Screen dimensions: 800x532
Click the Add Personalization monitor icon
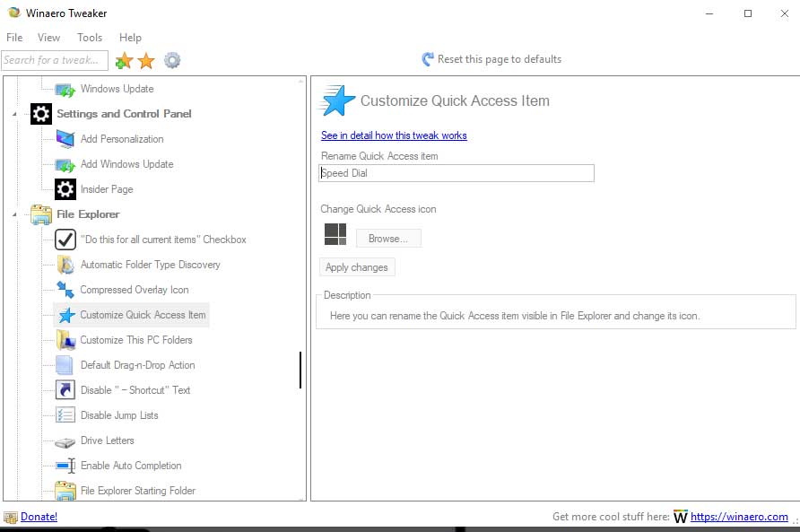pos(65,139)
